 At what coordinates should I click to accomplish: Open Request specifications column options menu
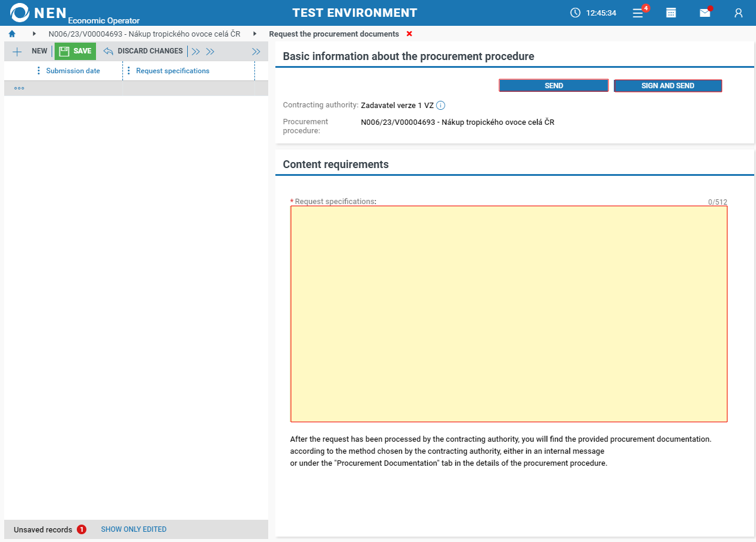click(129, 71)
